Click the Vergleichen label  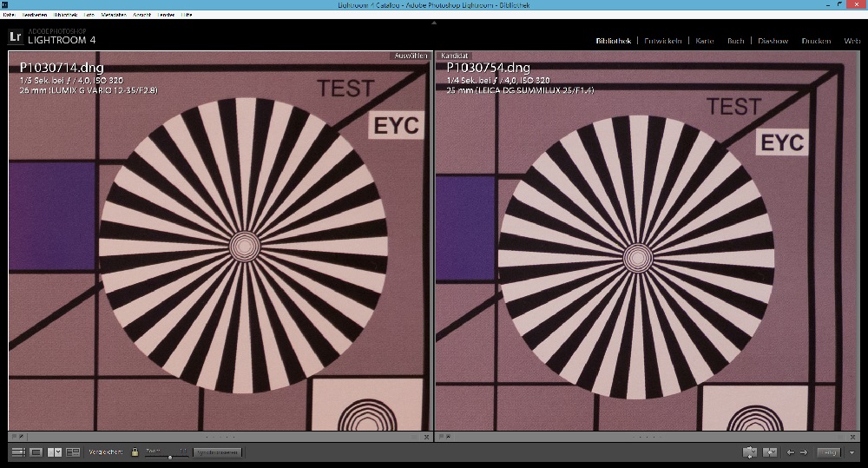pos(106,452)
